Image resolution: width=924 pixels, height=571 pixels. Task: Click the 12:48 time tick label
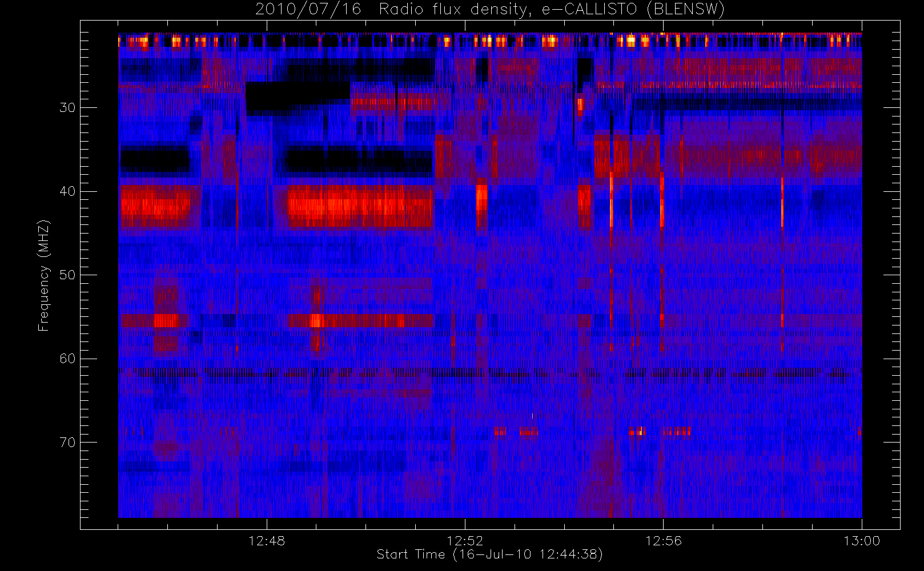[267, 541]
